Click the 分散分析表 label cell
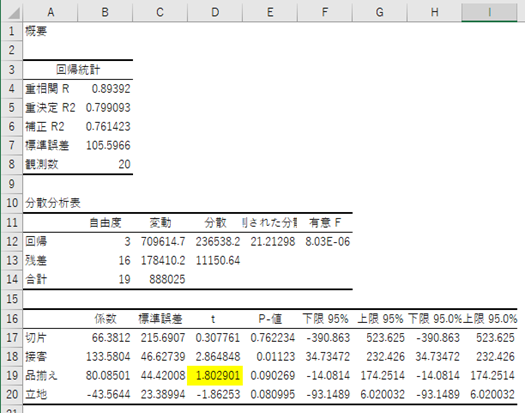Screen dimensions: 525x413 50,203
